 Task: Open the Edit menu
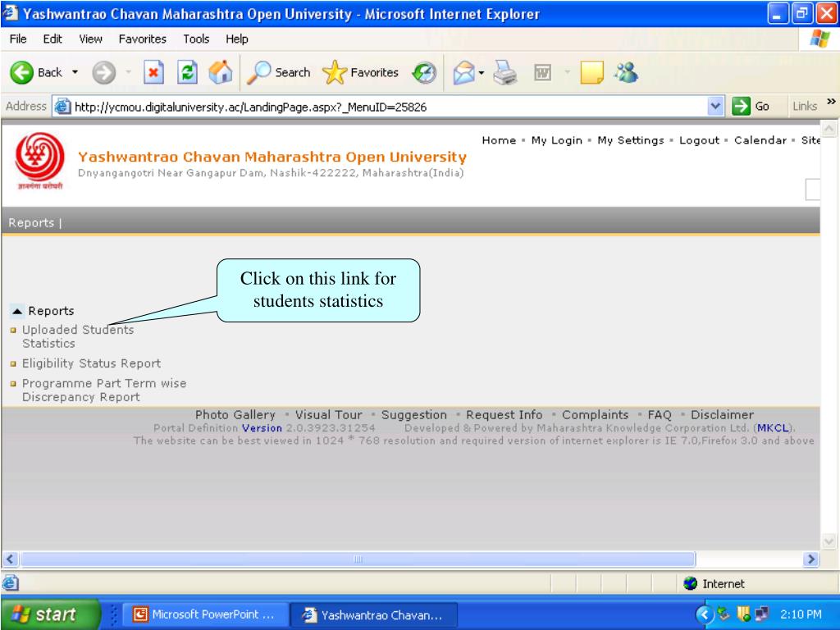pos(52,39)
